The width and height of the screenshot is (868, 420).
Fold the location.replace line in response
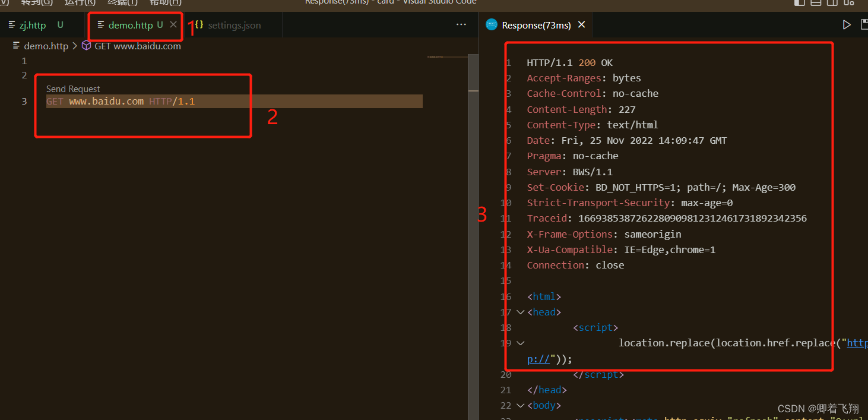coord(521,343)
